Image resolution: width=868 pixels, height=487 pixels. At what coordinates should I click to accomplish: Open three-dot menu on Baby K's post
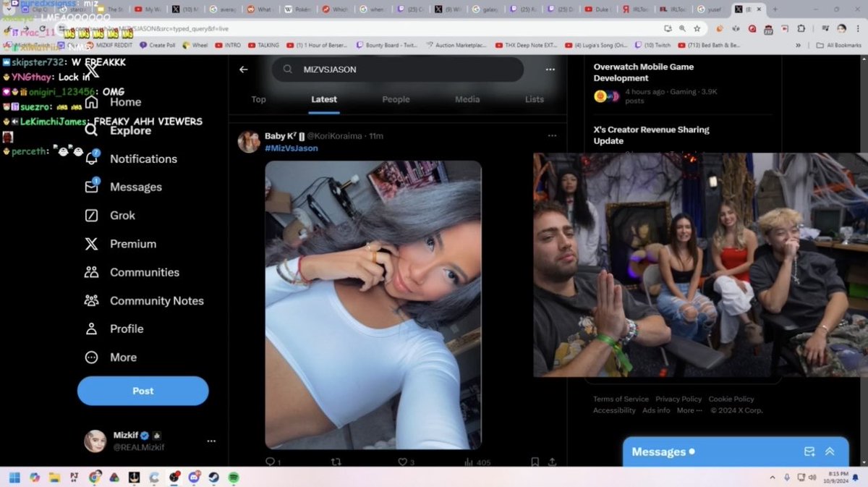552,135
